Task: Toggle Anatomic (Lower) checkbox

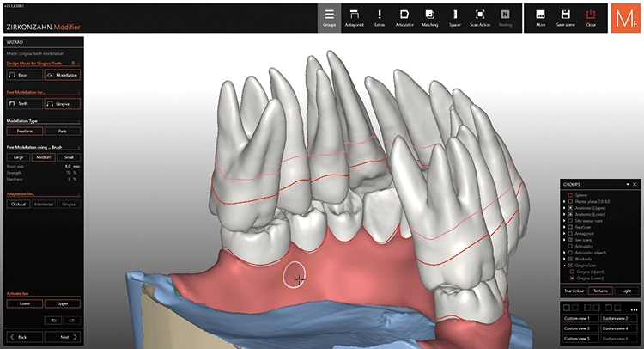Action: point(570,214)
